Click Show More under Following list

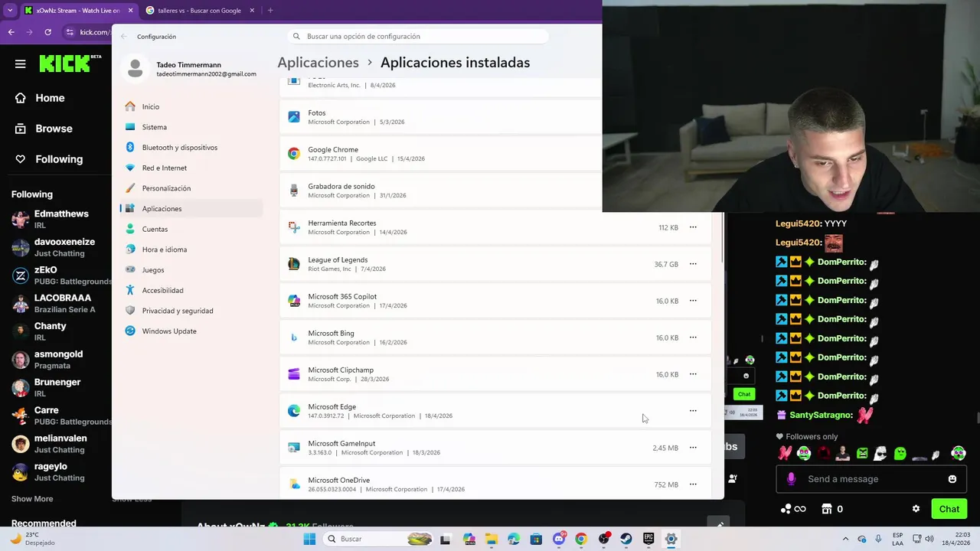(x=32, y=499)
